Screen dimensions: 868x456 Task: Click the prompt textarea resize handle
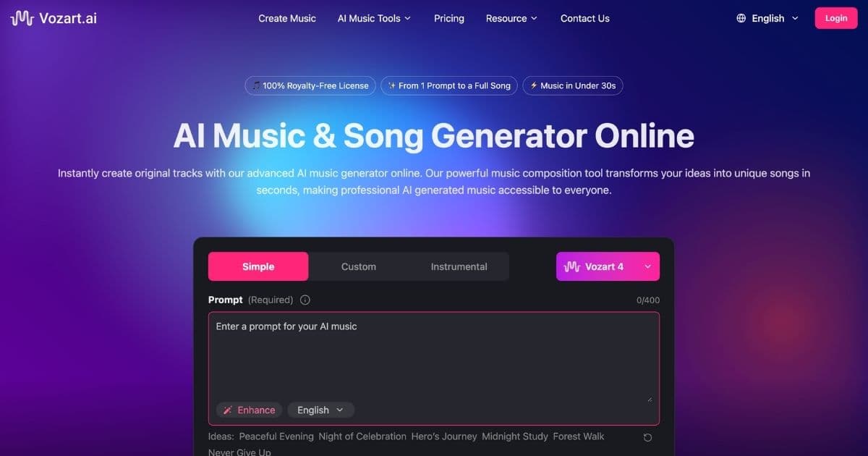[649, 398]
